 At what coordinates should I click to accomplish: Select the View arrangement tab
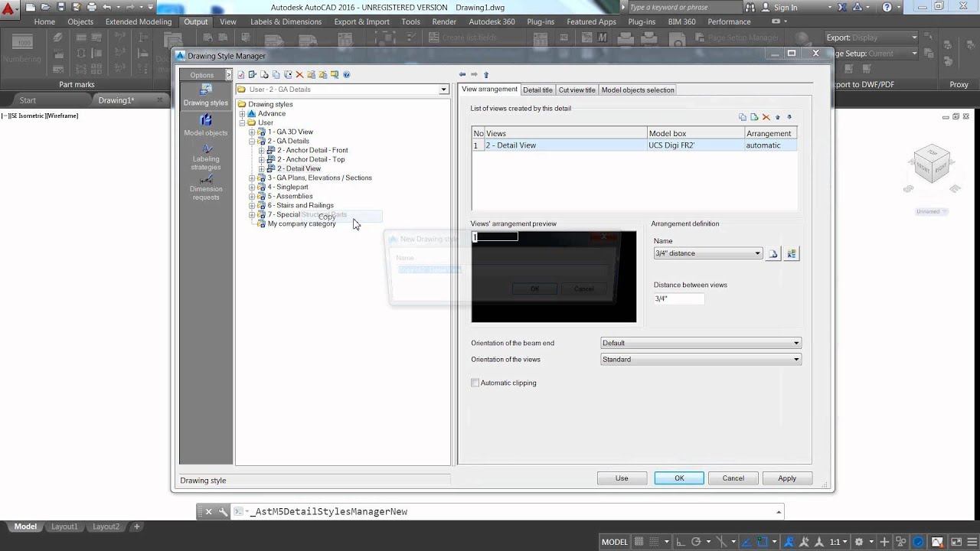click(489, 90)
